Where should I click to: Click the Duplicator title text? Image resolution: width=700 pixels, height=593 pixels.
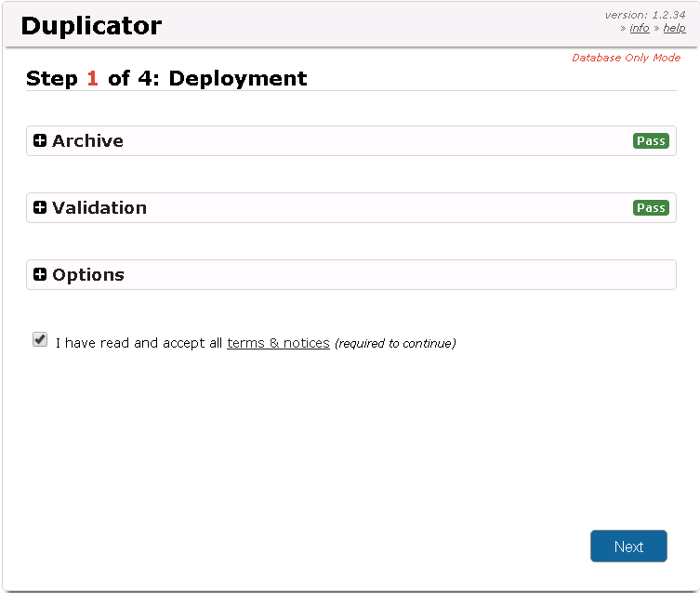[91, 26]
